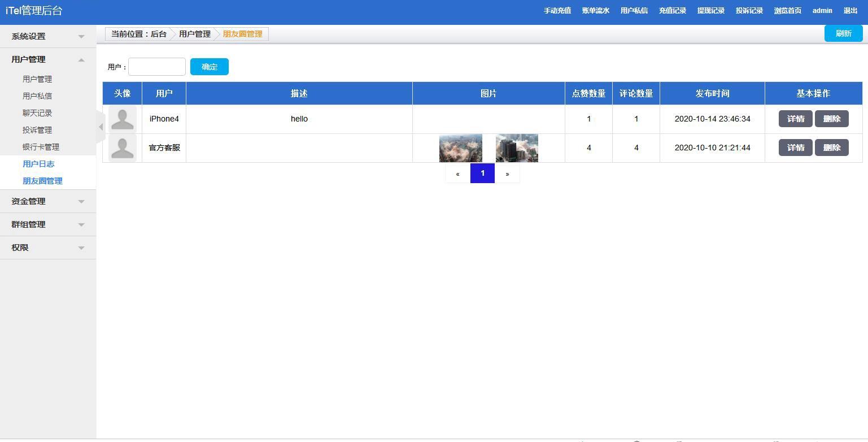Click the 后台 breadcrumb

[x=159, y=34]
